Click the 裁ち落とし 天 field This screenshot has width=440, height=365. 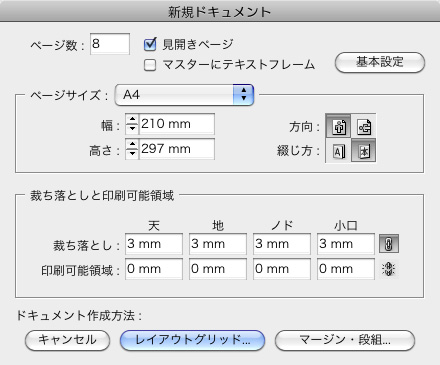tap(154, 244)
